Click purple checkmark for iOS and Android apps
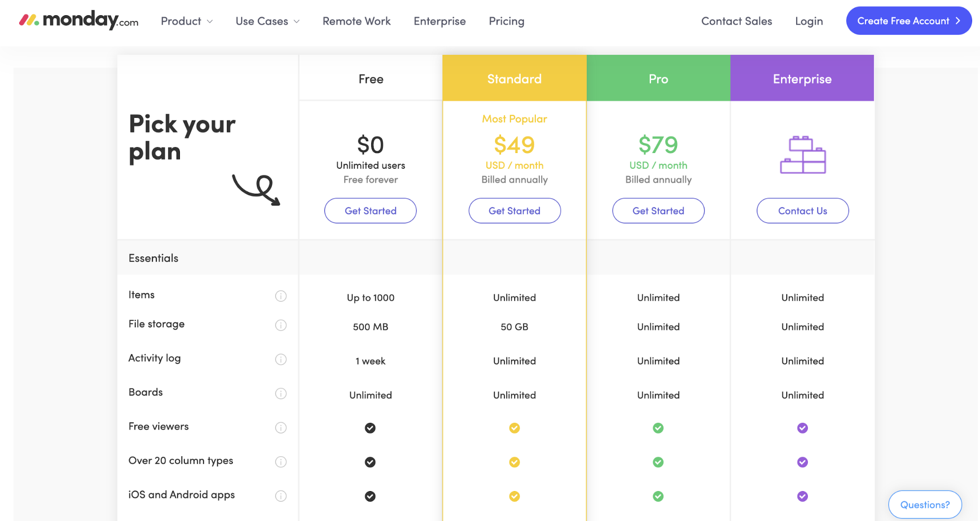Screen dimensions: 980x521 click(x=802, y=496)
